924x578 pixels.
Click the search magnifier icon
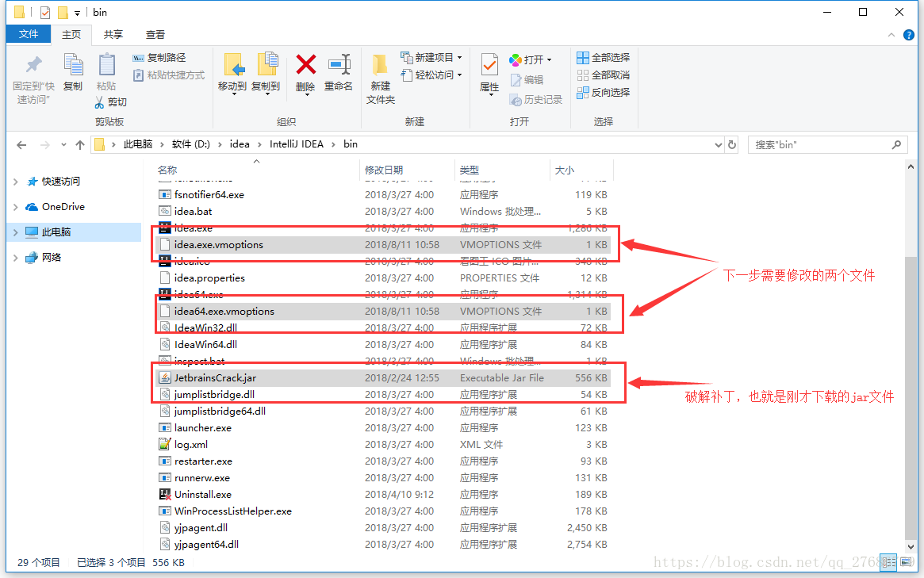coord(896,144)
